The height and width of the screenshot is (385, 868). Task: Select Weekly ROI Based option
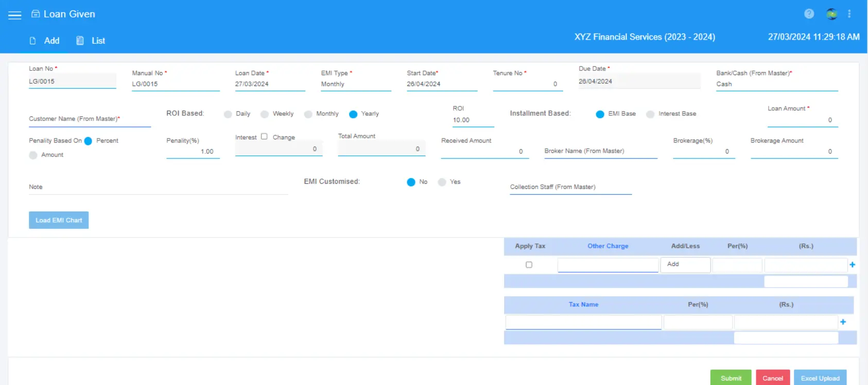tap(265, 114)
